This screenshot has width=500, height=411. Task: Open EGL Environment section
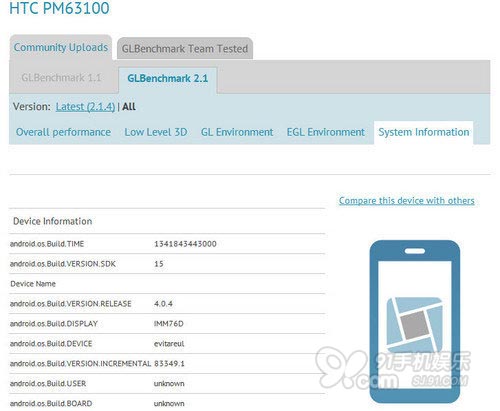click(x=326, y=132)
